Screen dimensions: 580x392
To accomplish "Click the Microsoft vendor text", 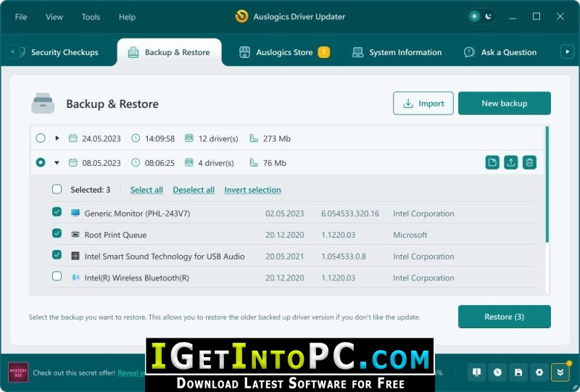I will click(410, 235).
